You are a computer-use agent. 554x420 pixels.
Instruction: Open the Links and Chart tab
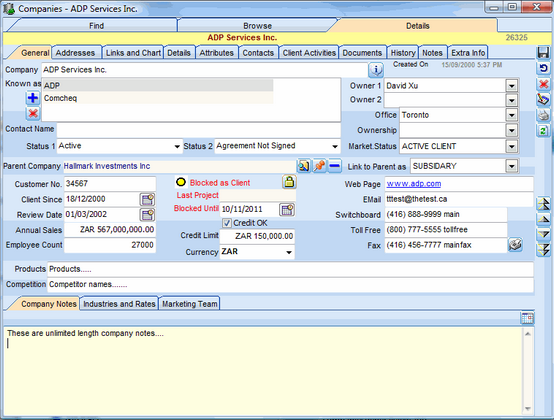[x=133, y=53]
